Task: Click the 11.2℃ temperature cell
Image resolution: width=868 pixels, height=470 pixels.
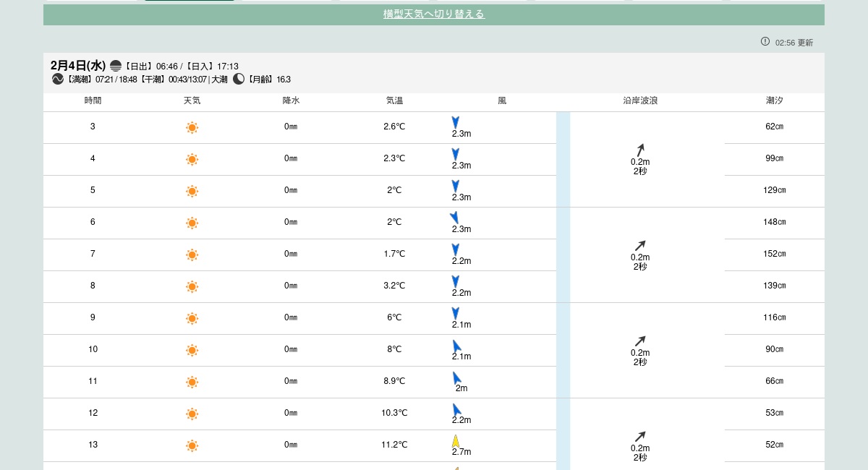Action: tap(394, 445)
